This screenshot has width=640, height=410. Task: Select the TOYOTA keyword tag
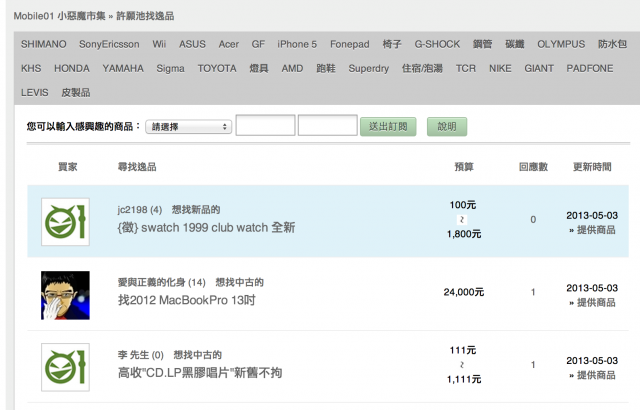pyautogui.click(x=217, y=68)
